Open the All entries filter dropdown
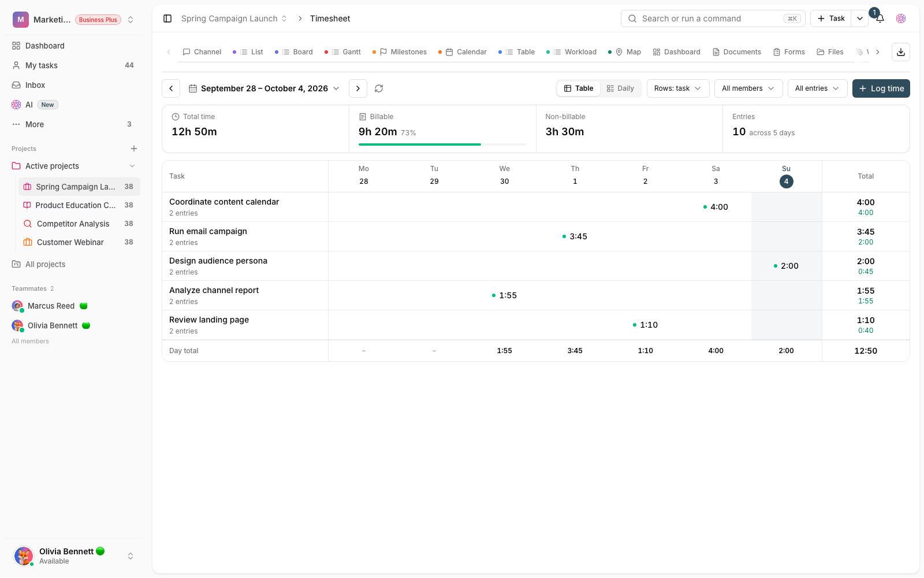 [817, 88]
